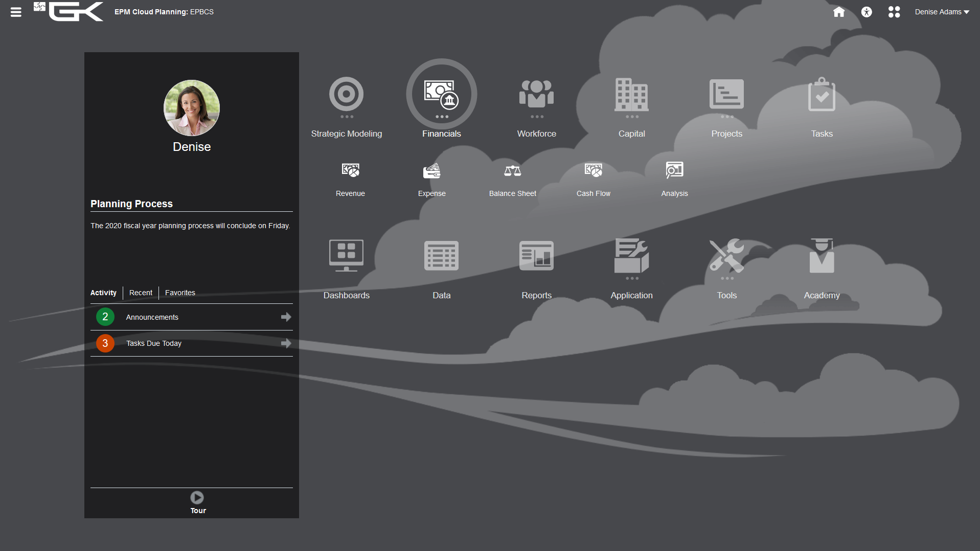
Task: Click the Announcements label text
Action: (x=152, y=317)
